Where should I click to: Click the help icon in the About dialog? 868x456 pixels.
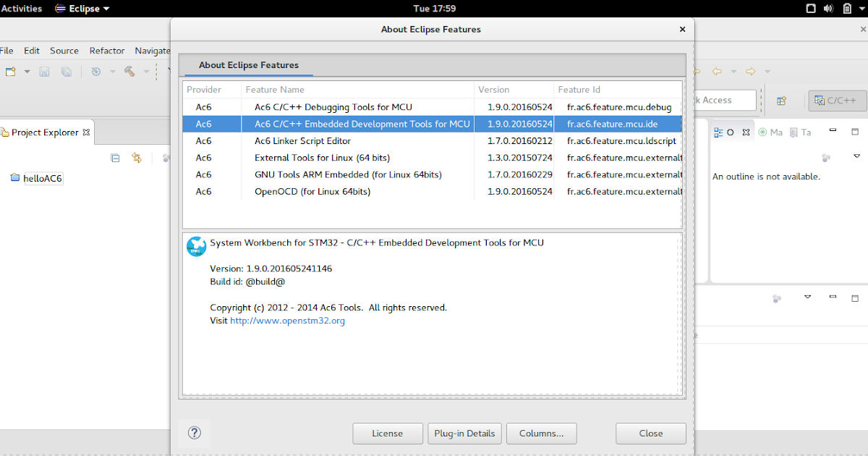[194, 433]
